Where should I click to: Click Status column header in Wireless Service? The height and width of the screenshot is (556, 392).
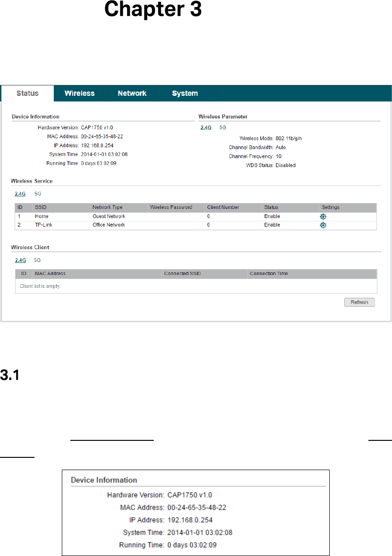point(271,207)
